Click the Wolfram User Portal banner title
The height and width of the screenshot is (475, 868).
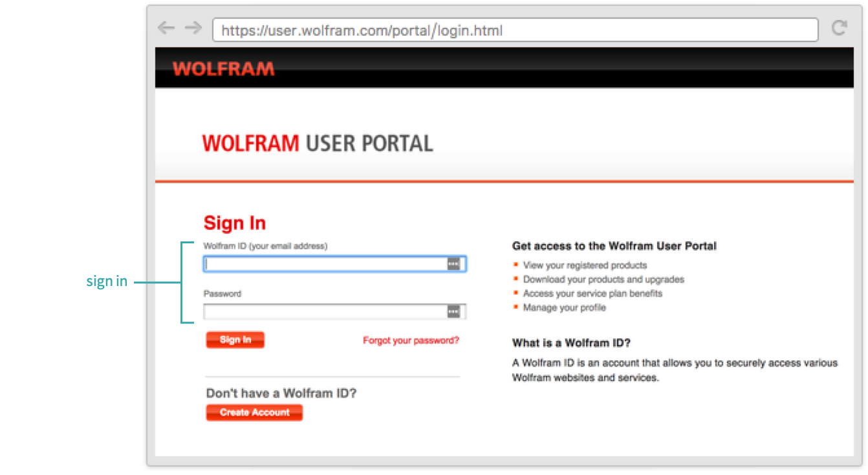coord(318,143)
